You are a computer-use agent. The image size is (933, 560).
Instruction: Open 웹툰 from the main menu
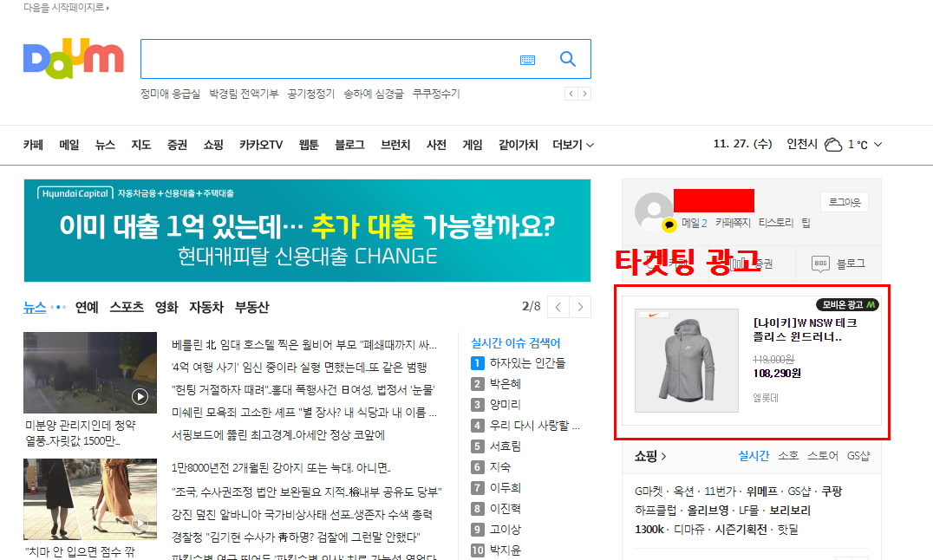click(309, 145)
